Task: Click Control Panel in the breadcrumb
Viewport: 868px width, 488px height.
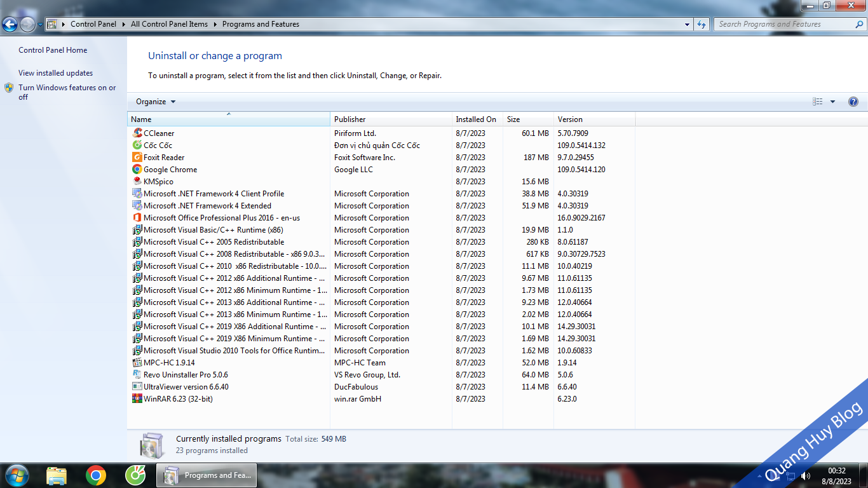Action: [x=93, y=24]
